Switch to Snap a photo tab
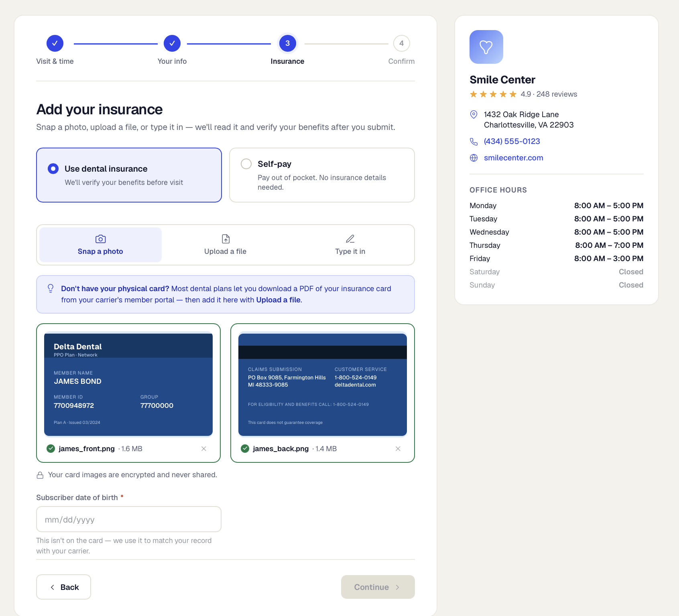 pyautogui.click(x=100, y=245)
